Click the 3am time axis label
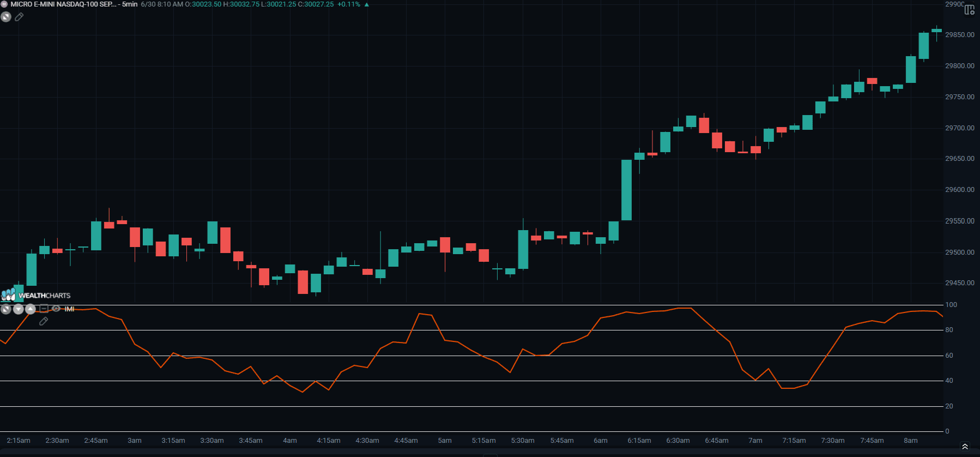This screenshot has height=457, width=980. [135, 441]
